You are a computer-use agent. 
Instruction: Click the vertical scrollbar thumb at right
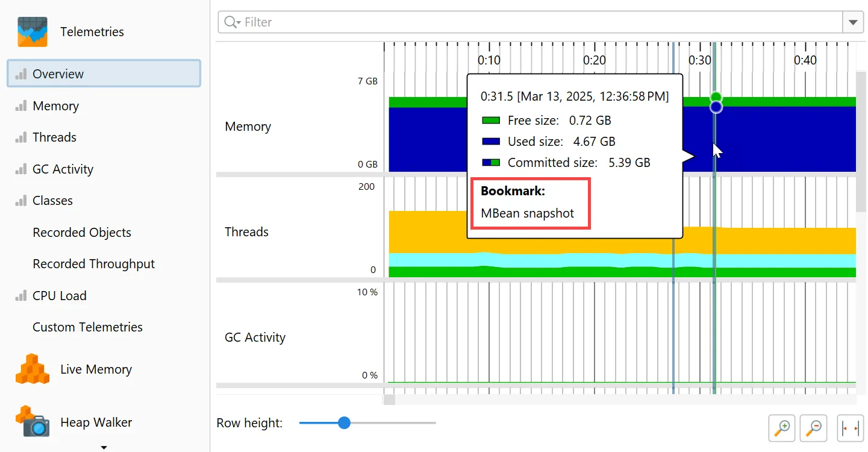861,142
